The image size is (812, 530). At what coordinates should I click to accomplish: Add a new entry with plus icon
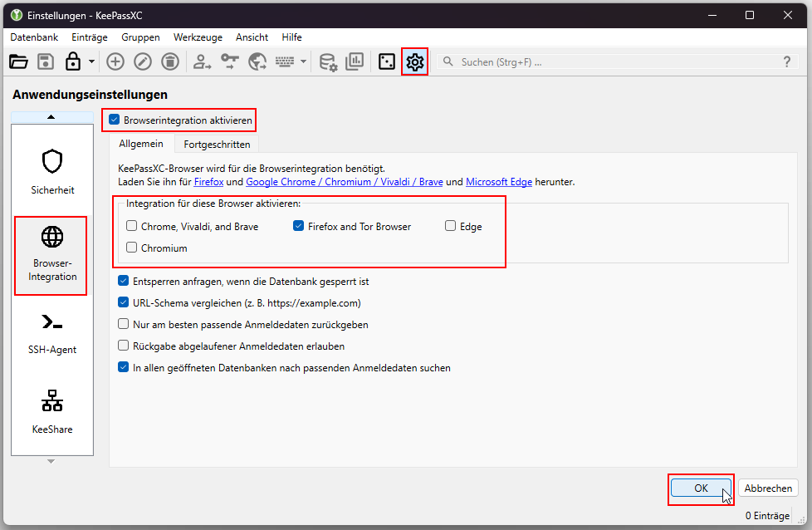coord(115,61)
